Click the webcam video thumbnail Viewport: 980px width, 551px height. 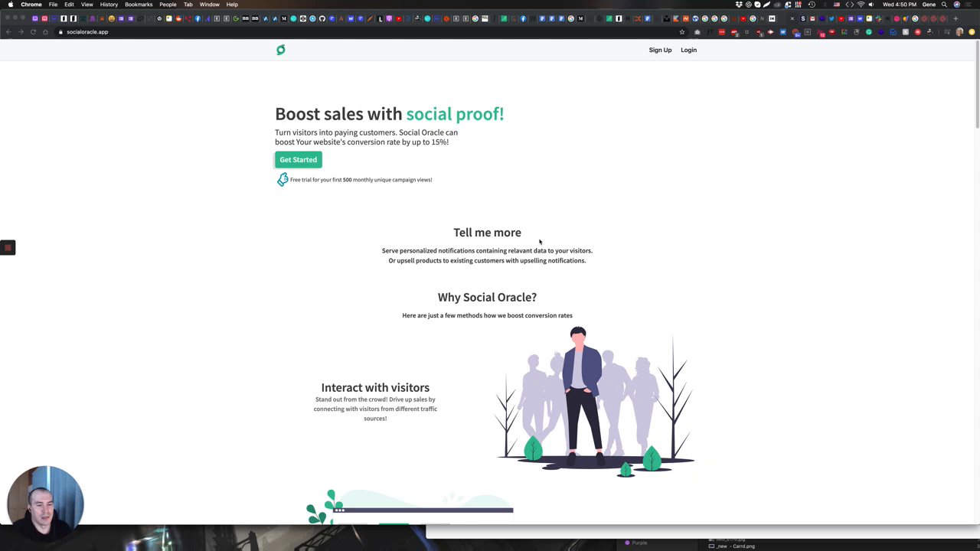pos(45,504)
